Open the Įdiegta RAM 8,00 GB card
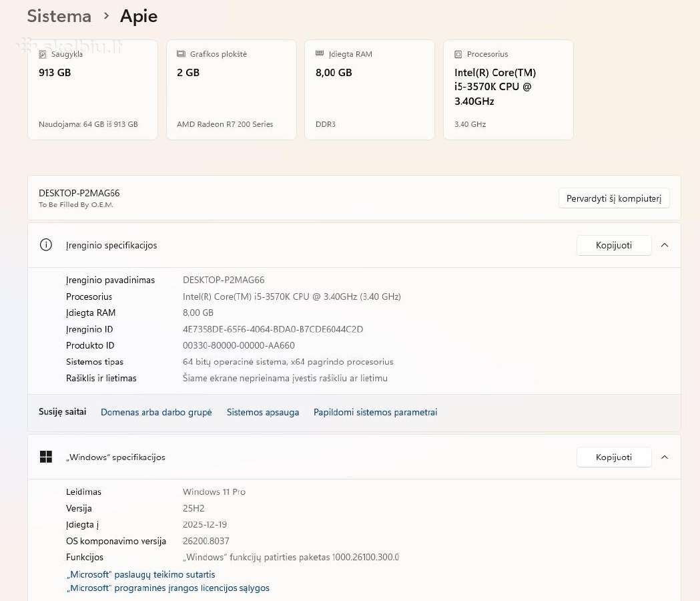Viewport: 700px width, 601px height. tap(370, 89)
